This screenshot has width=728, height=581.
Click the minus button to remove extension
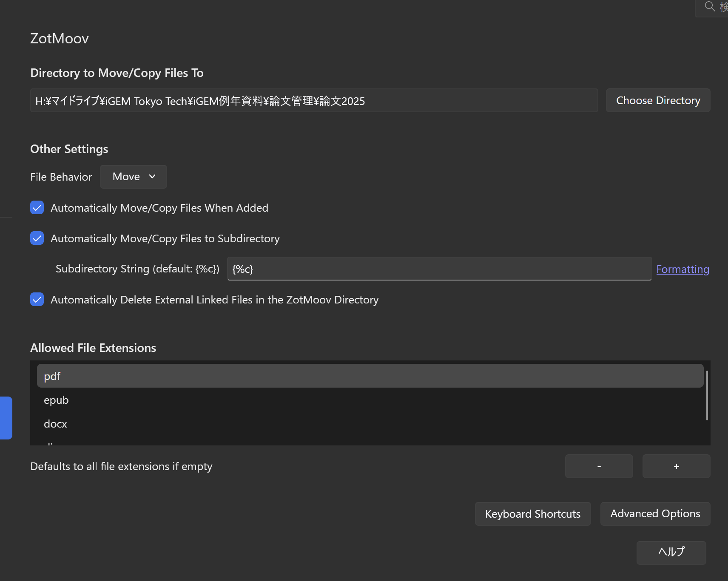[x=599, y=466]
